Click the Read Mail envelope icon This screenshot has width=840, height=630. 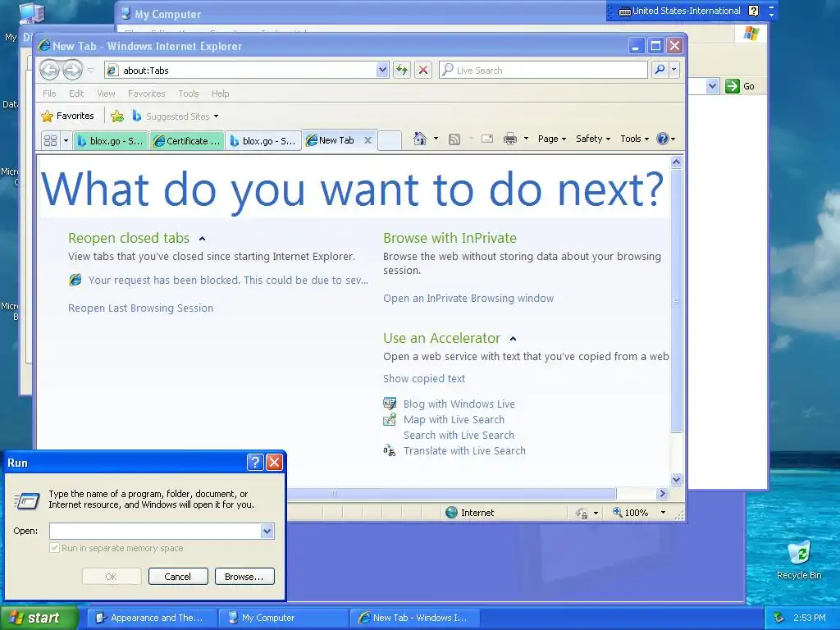coord(487,139)
